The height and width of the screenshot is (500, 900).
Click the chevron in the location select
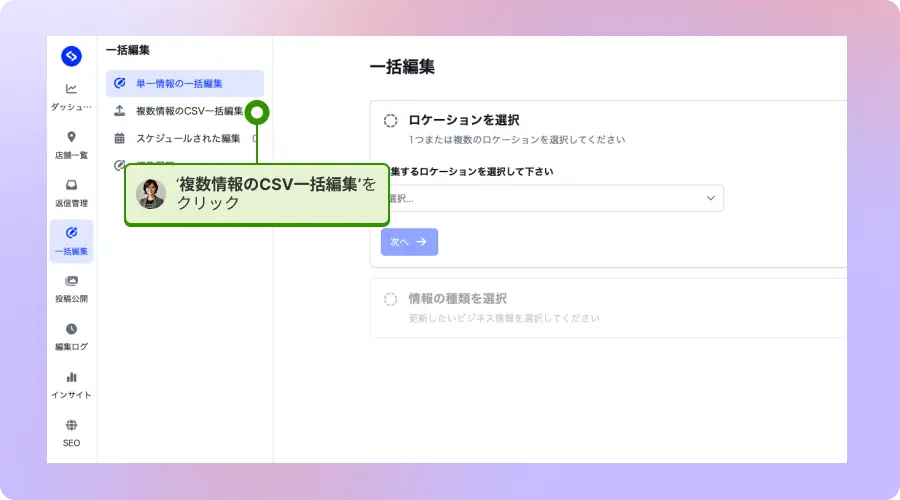pos(711,198)
